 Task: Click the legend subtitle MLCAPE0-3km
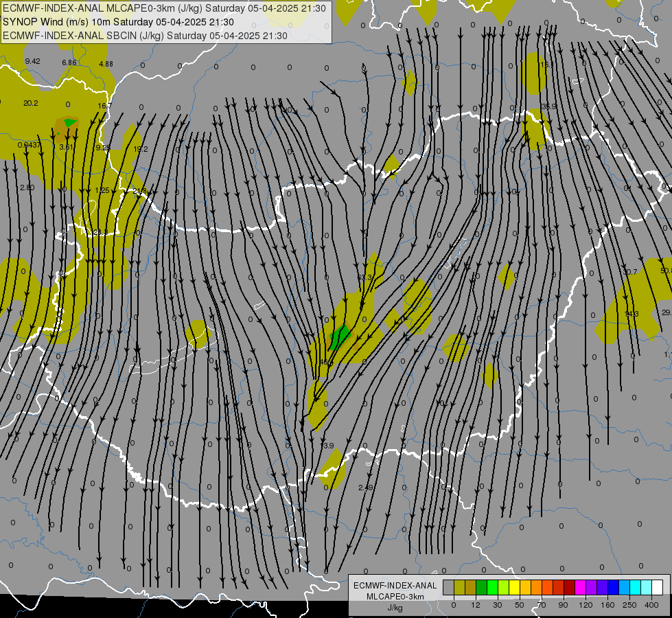tap(395, 597)
